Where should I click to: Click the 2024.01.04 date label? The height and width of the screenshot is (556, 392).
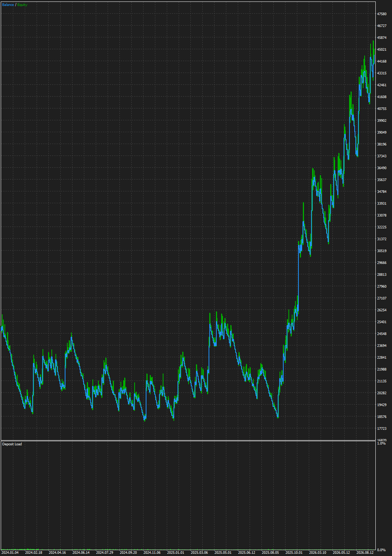point(10,553)
